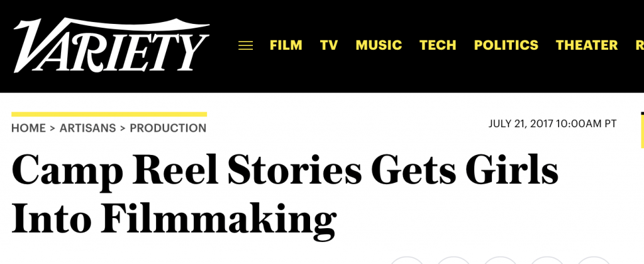Image resolution: width=644 pixels, height=264 pixels.
Task: Click the Camp Reel Stories headline
Action: (x=285, y=196)
